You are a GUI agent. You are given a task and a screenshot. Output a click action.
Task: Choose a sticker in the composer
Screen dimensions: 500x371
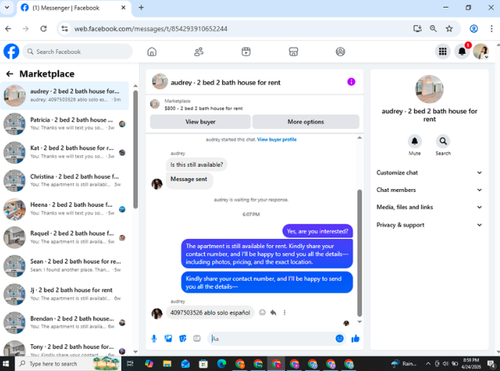183,339
